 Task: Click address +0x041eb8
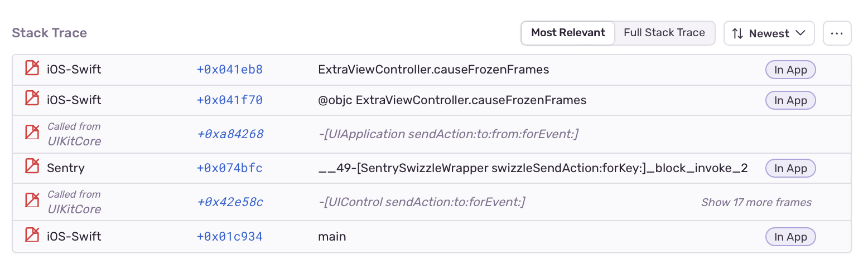[229, 70]
